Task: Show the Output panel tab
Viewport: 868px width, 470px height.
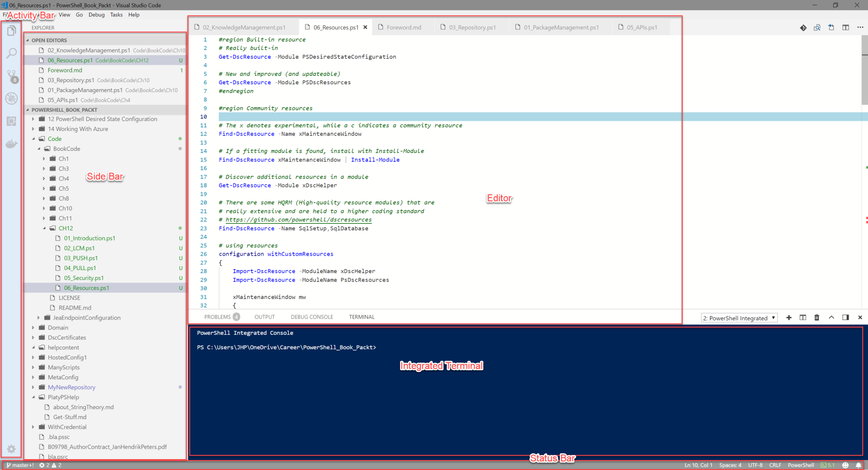Action: 265,317
